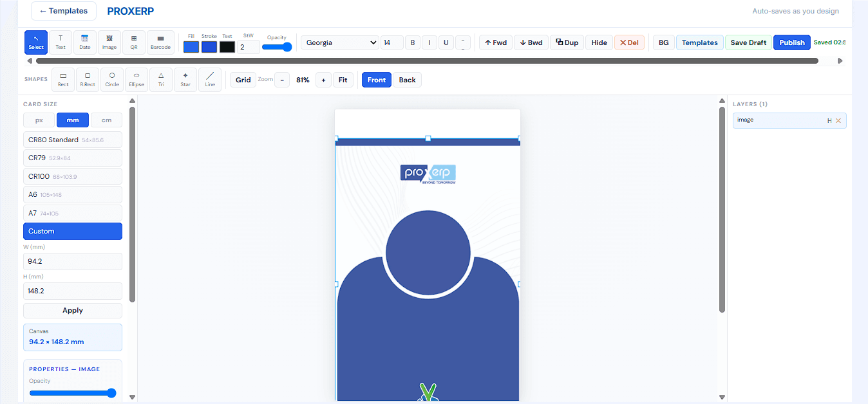Select CR79 card size

tap(73, 158)
